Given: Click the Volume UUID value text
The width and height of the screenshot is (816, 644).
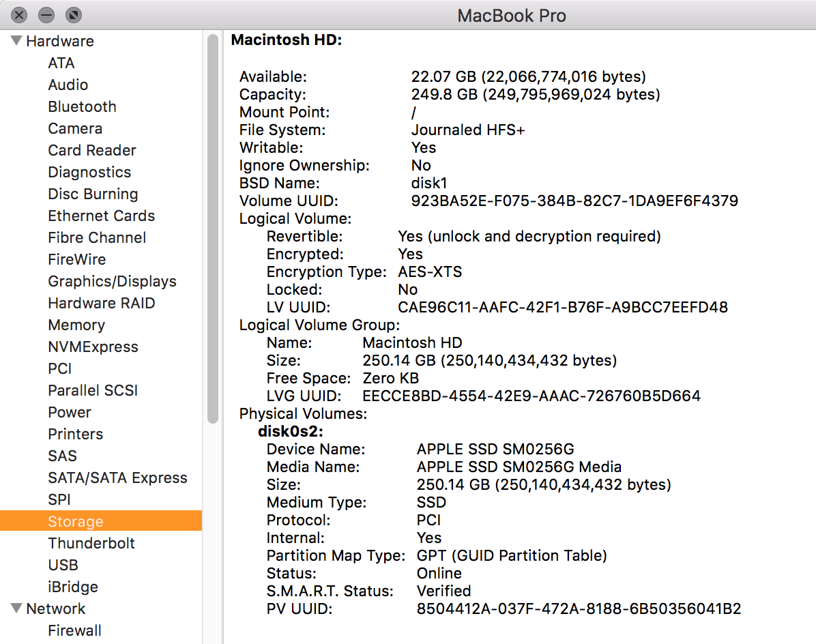Looking at the screenshot, I should point(574,201).
